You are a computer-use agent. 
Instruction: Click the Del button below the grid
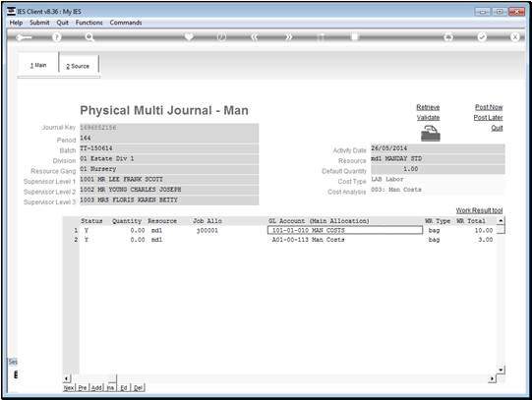138,388
